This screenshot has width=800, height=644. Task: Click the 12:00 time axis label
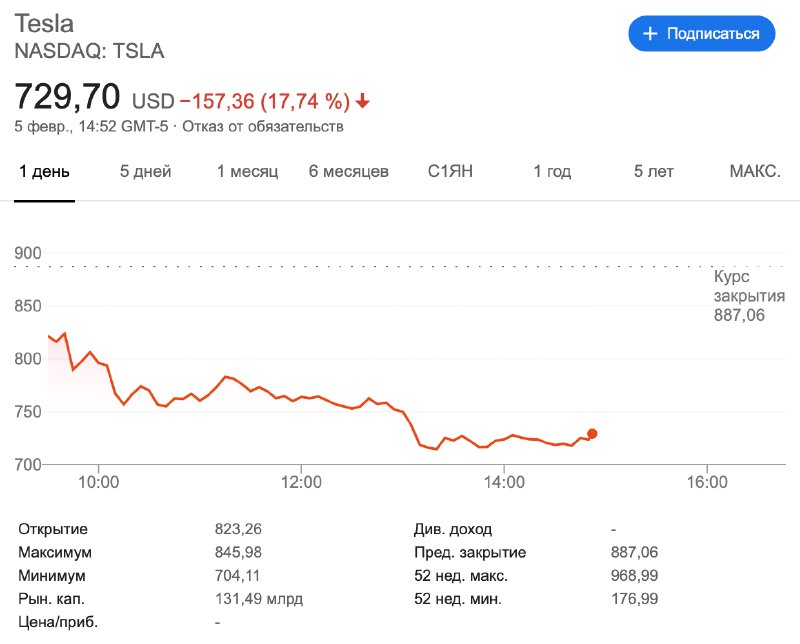tap(301, 482)
